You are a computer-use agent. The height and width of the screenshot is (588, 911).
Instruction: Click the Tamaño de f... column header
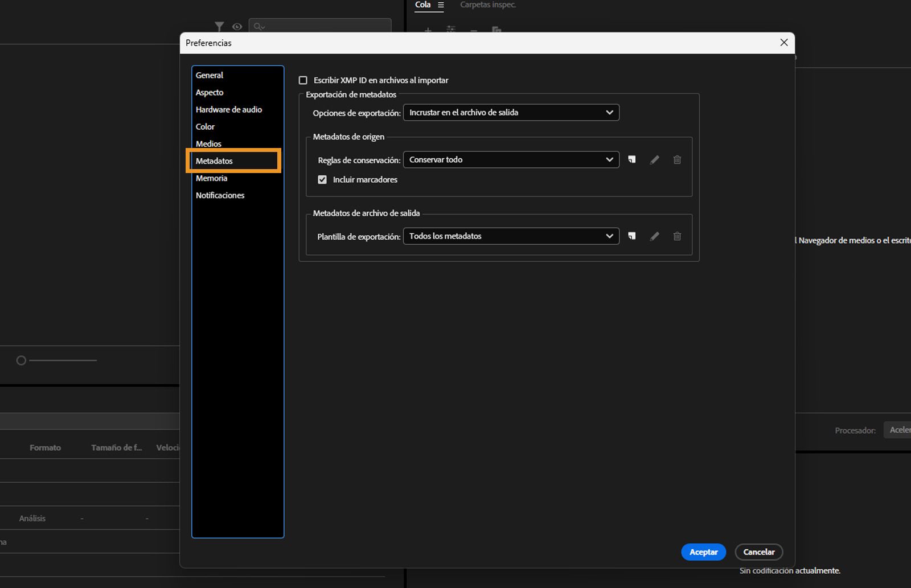click(x=117, y=447)
